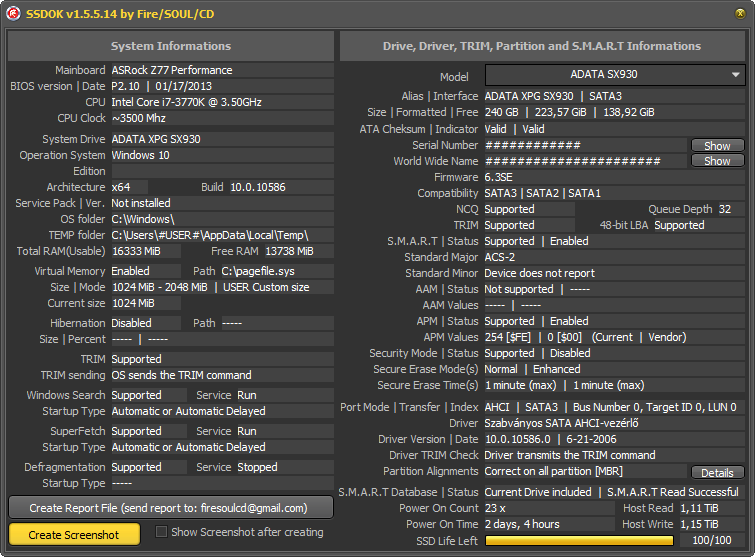Image resolution: width=755 pixels, height=557 pixels.
Task: Click the Drive and S.M.A.R.T Informations header
Action: (542, 46)
